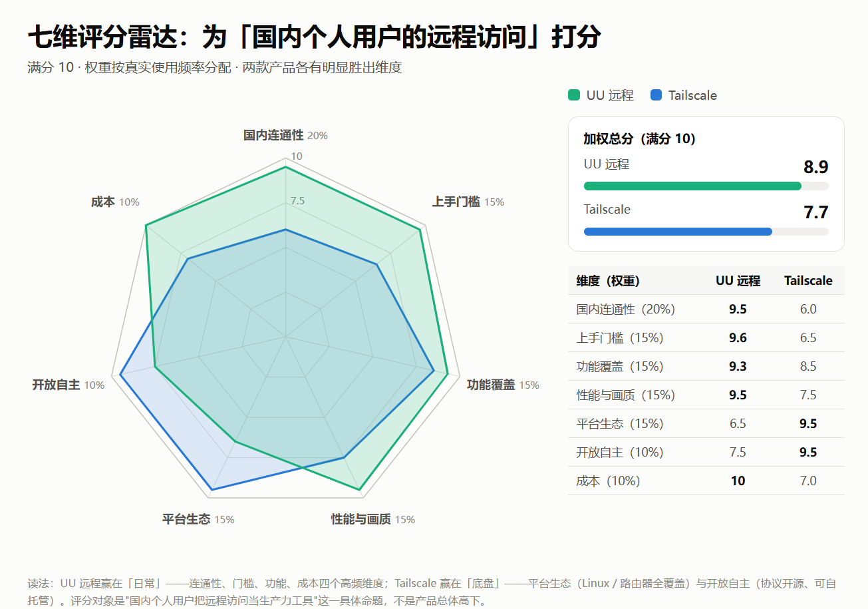Click the 加权总分（满分 10）heading

(x=640, y=138)
